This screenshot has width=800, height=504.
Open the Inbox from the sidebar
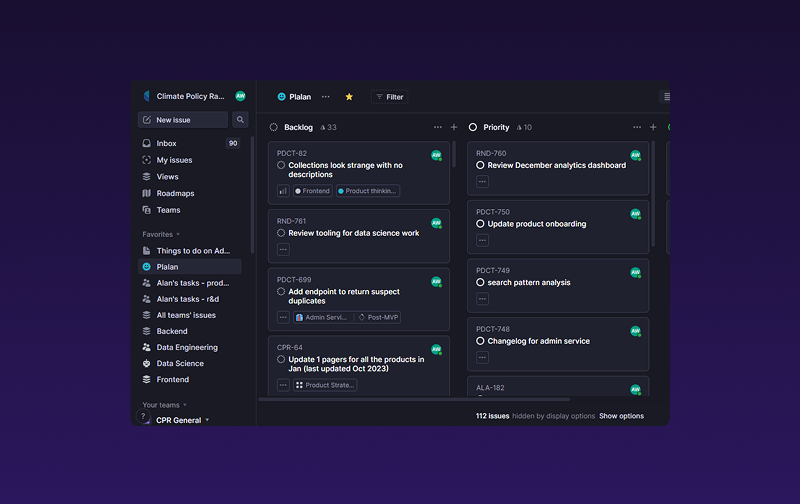[x=166, y=144]
